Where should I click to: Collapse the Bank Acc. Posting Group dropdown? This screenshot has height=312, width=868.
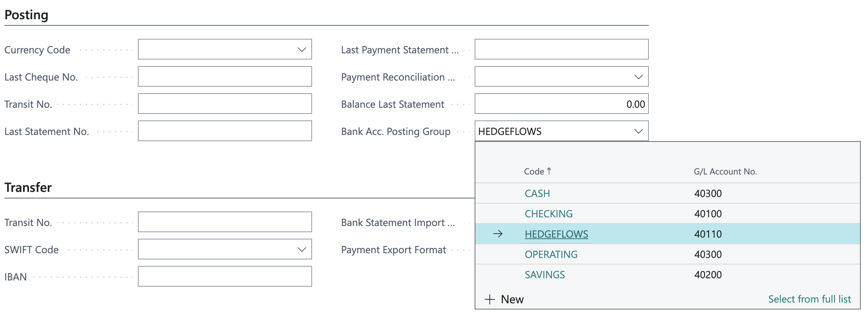638,131
